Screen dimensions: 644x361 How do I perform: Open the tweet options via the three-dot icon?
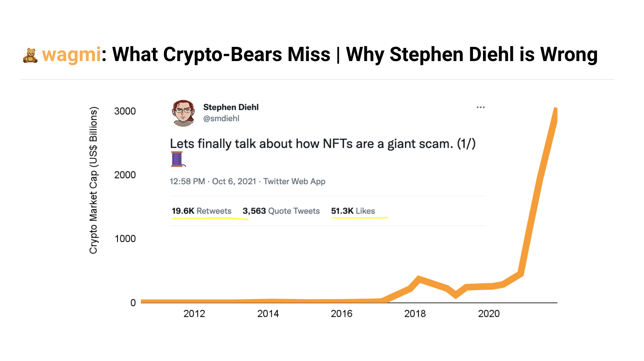coord(481,107)
